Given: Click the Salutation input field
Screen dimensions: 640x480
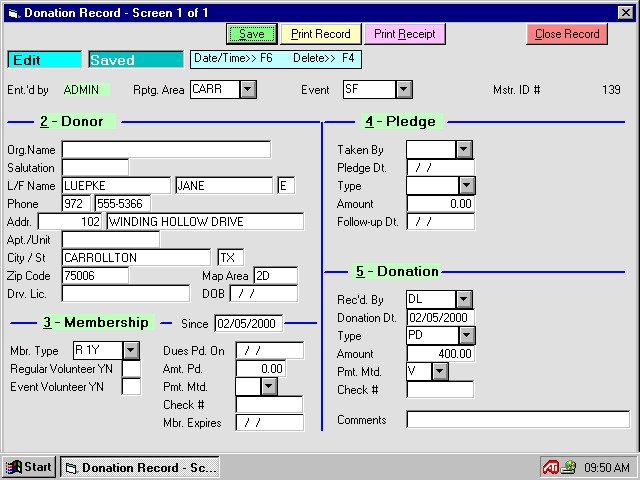Looking at the screenshot, I should [95, 167].
